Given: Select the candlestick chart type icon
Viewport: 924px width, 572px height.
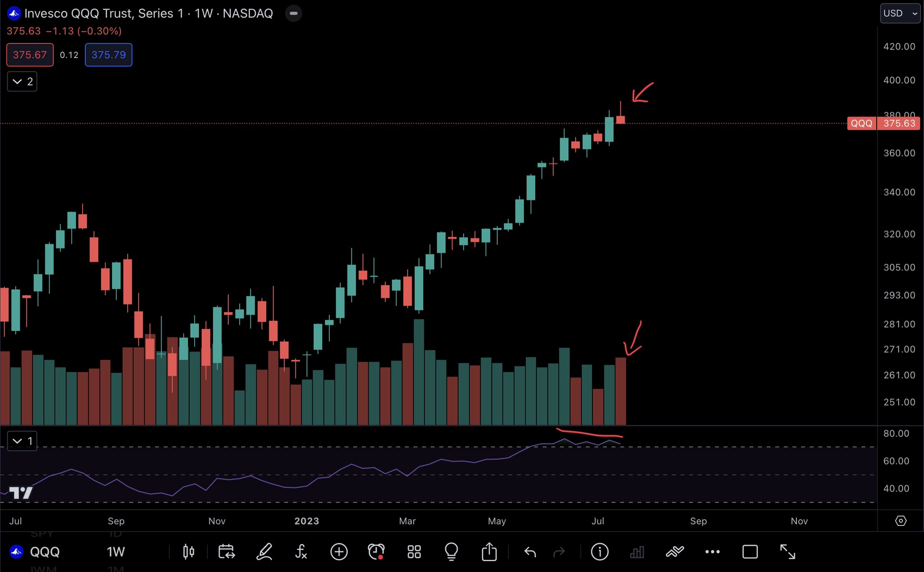Looking at the screenshot, I should click(189, 551).
